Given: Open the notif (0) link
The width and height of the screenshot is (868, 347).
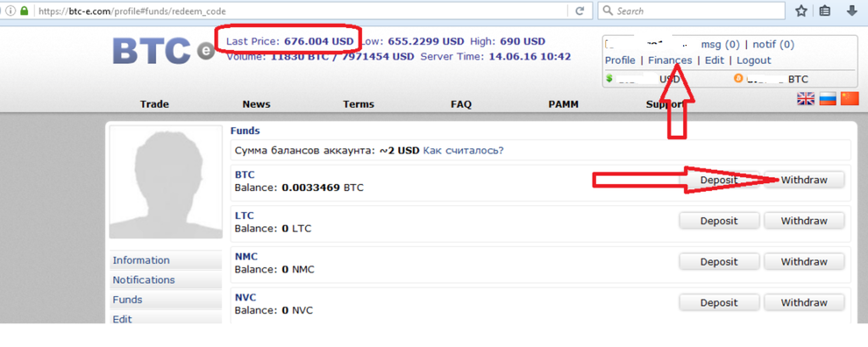Looking at the screenshot, I should 773,44.
